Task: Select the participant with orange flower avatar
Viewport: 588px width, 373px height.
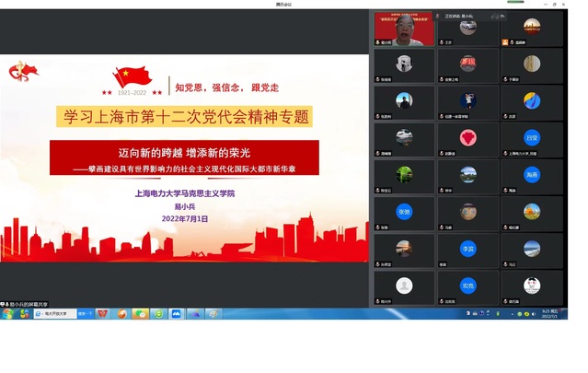Action: tap(532, 214)
